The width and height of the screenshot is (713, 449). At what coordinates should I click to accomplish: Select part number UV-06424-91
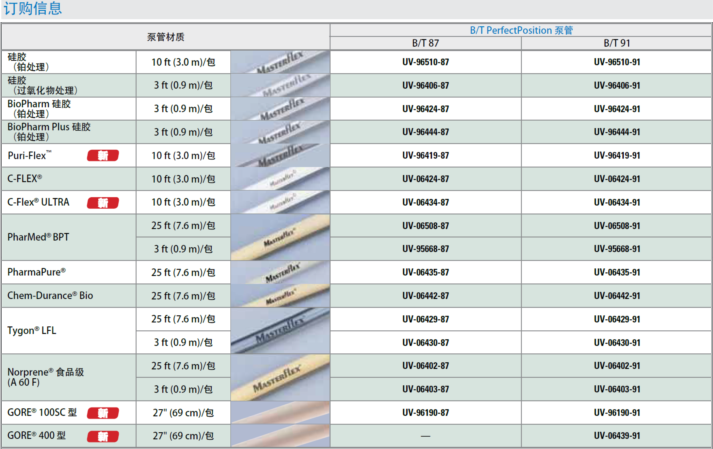(x=617, y=179)
